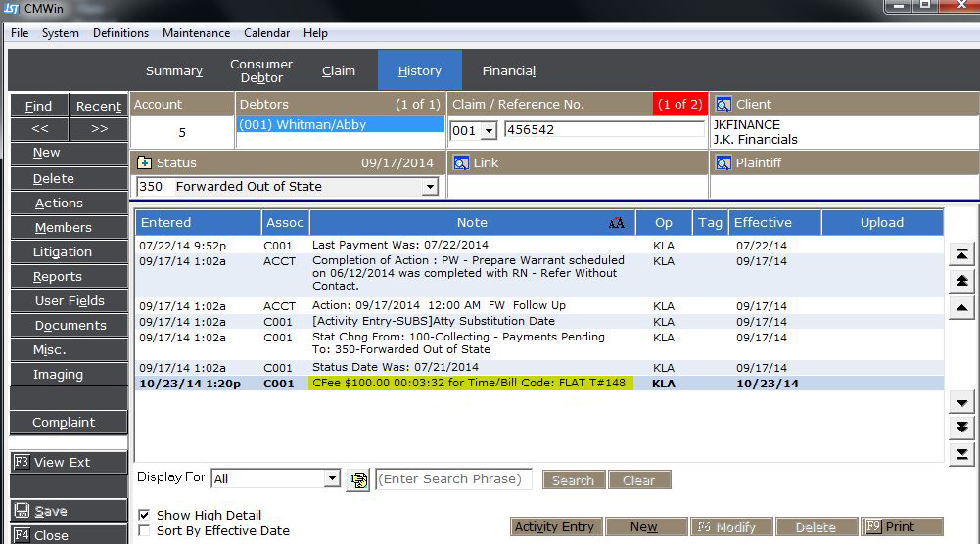Click the Client lookup magnifier icon
Viewport: 980px width, 544px height.
tap(723, 105)
